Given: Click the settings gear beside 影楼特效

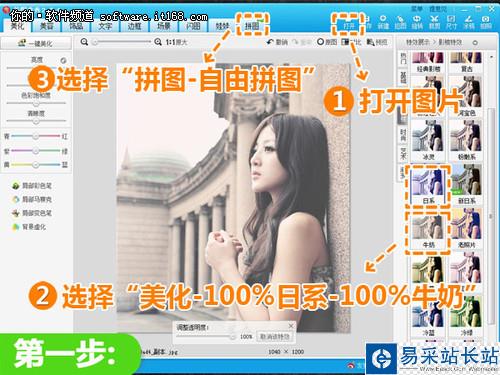Looking at the screenshot, I should click(x=475, y=43).
